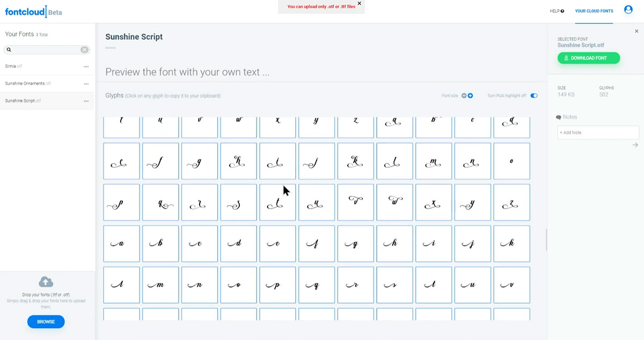Image resolution: width=644 pixels, height=340 pixels.
Task: Click the Add Note field
Action: (x=598, y=132)
